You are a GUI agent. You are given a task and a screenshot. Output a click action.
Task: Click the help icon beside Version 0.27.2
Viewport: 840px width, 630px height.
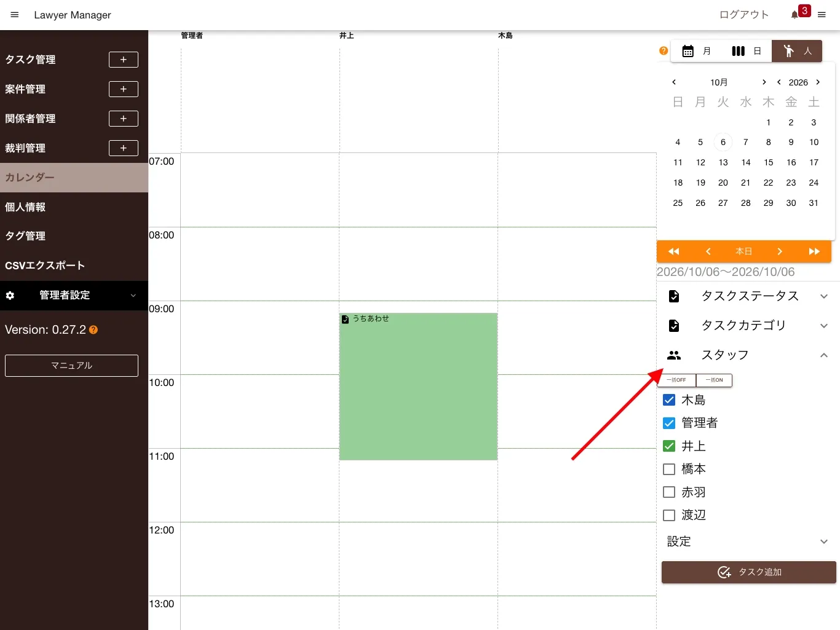pos(93,330)
